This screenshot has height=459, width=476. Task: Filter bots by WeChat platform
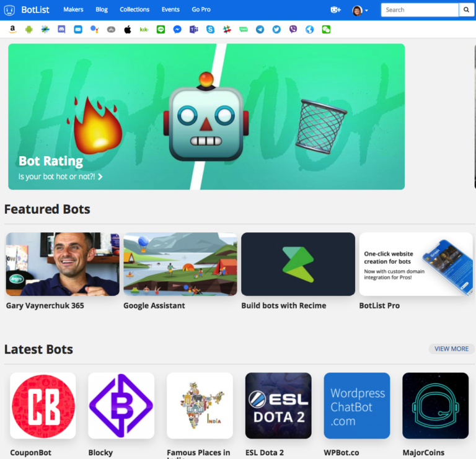(x=326, y=30)
